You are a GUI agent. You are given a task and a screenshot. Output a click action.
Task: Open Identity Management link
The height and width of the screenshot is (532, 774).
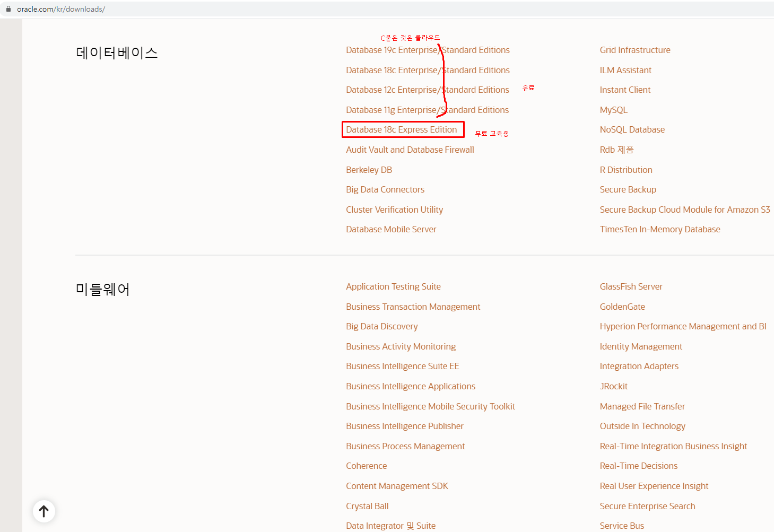641,346
